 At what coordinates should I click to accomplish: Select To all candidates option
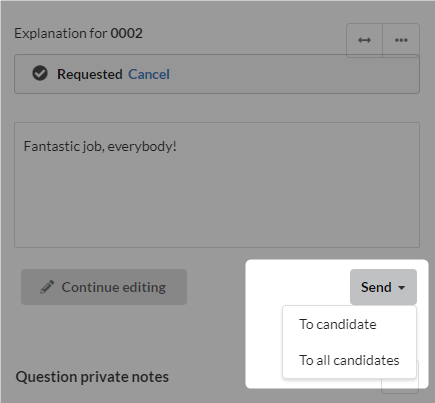pos(349,360)
